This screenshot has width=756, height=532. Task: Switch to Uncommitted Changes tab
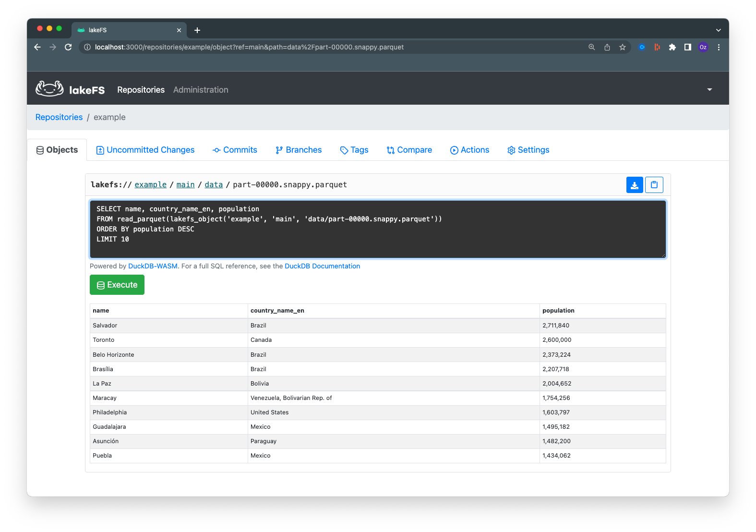pos(145,150)
